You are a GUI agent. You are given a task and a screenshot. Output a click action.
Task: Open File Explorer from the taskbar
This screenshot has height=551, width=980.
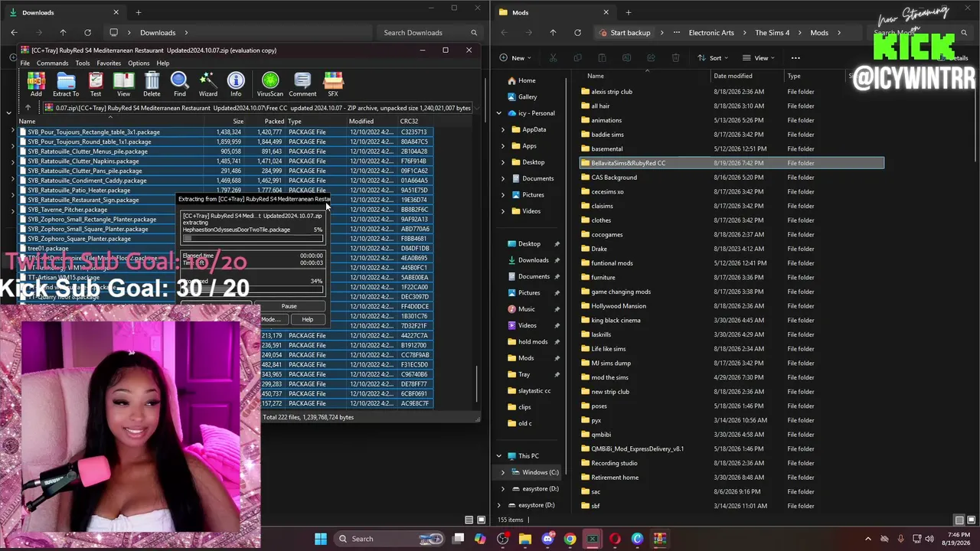525,539
